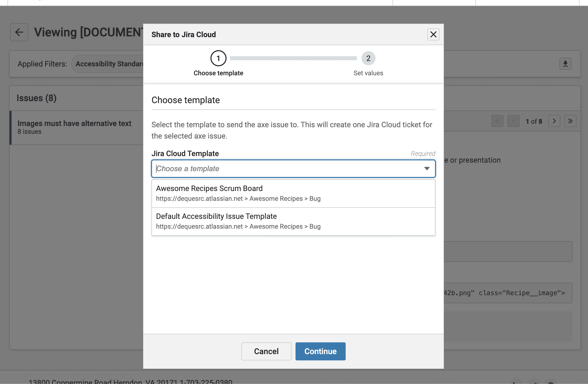Click step 1 circle indicator
588x384 pixels.
pos(218,58)
